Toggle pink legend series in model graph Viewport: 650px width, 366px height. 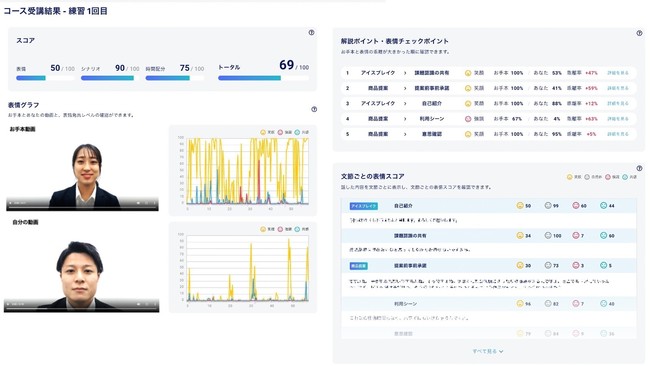pyautogui.click(x=285, y=132)
